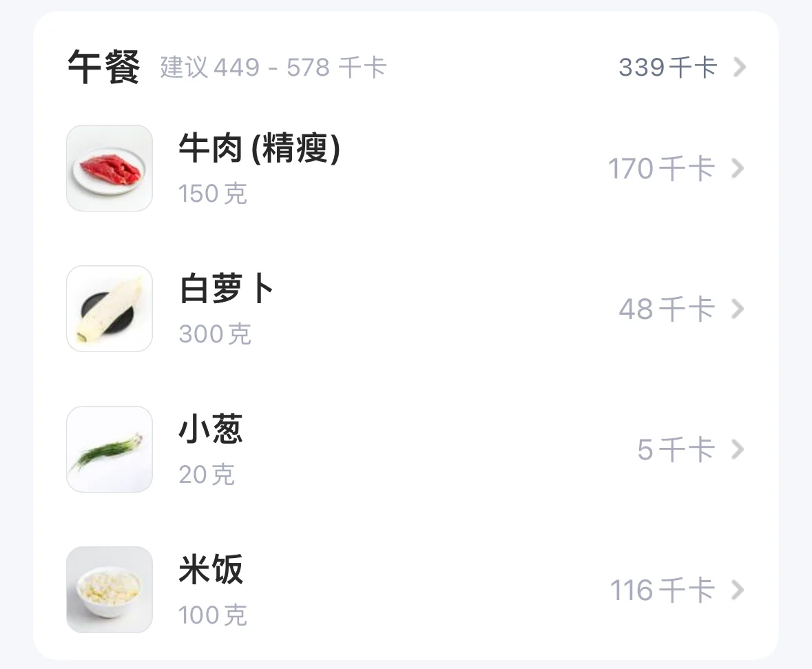Click the 午餐 section heading

tap(103, 67)
